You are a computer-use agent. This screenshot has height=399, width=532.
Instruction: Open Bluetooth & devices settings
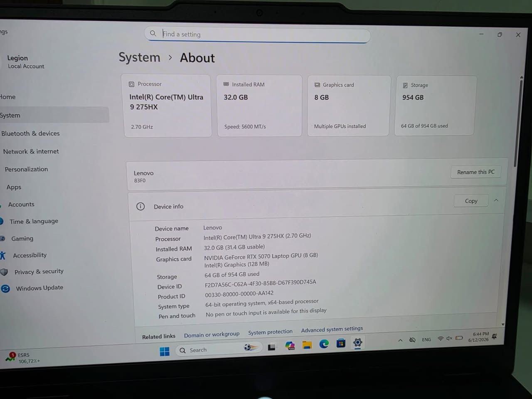[30, 133]
